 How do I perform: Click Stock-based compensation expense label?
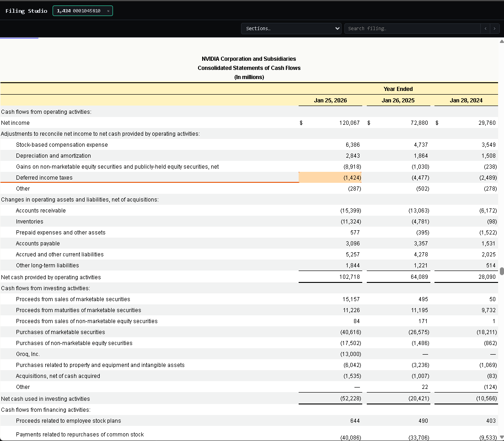(62, 145)
